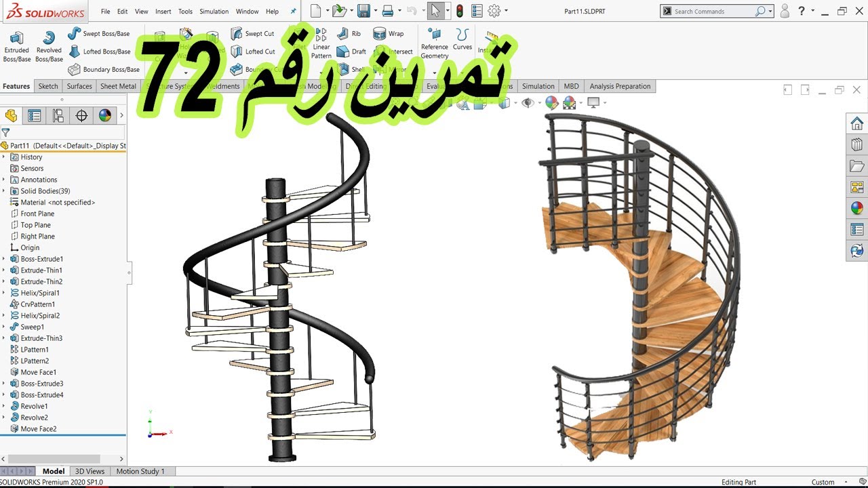Expand the Annotations tree node
868x488 pixels.
coord(3,180)
